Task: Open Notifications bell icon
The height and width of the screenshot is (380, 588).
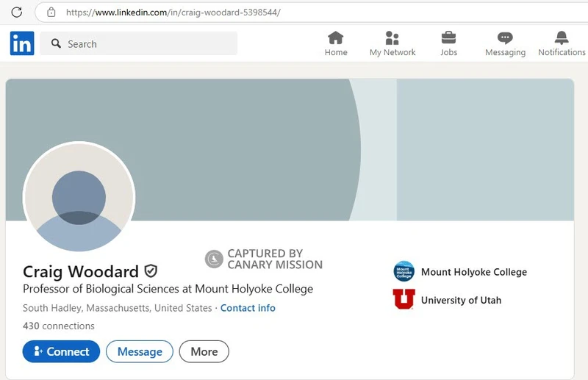Action: coord(562,37)
